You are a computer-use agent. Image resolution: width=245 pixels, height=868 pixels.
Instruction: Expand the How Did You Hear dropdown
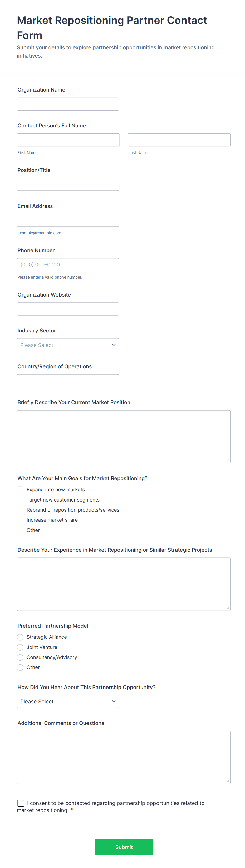[x=68, y=701]
